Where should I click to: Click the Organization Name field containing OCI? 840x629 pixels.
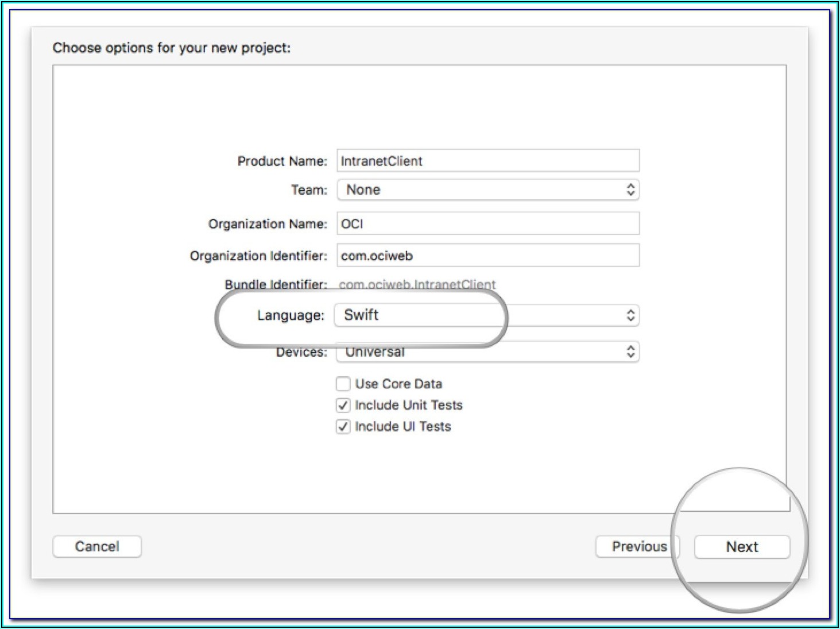488,223
